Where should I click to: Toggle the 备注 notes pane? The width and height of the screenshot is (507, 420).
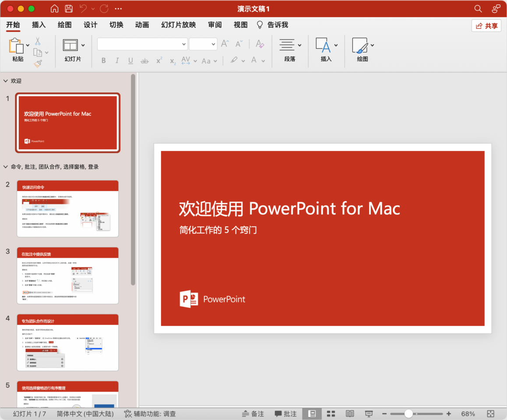[253, 414]
